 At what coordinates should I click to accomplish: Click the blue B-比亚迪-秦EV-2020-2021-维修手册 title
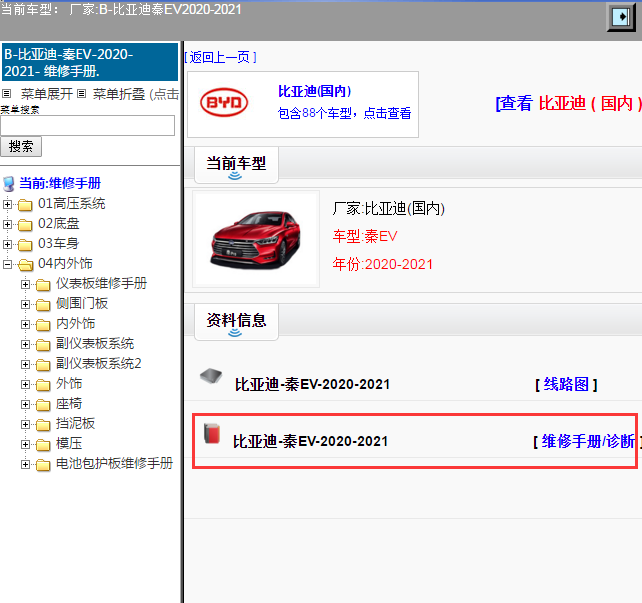click(90, 62)
